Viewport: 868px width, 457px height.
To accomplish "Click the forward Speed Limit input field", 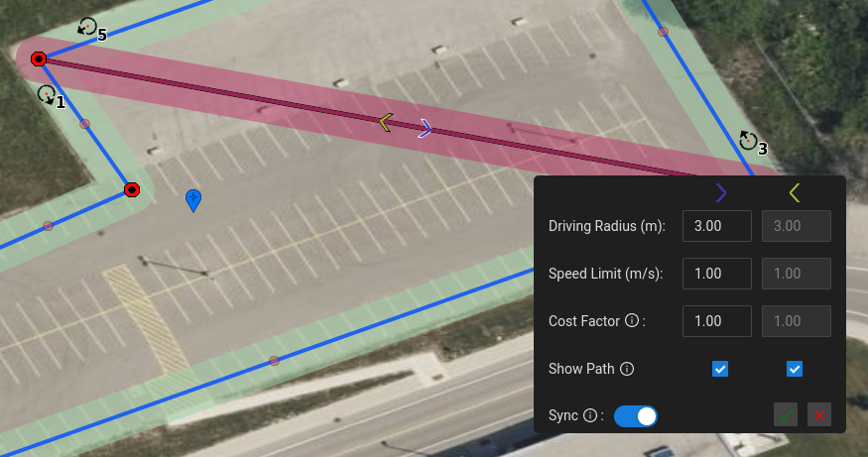I will pyautogui.click(x=717, y=274).
